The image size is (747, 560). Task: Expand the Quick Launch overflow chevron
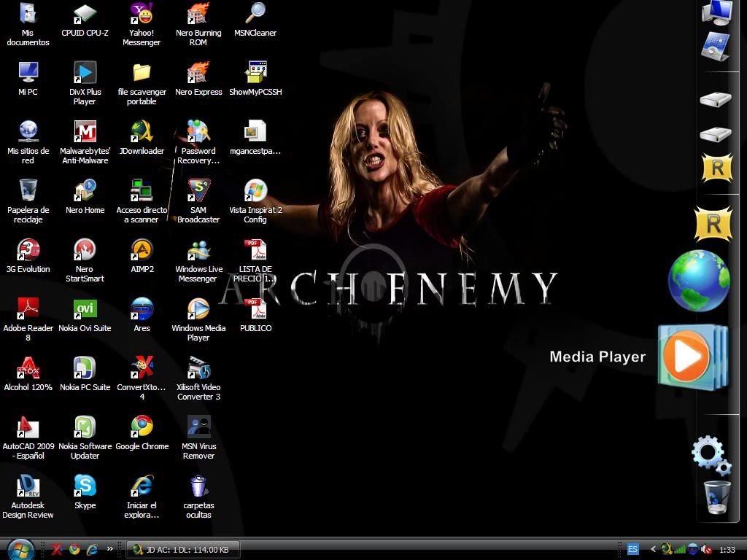tap(109, 548)
